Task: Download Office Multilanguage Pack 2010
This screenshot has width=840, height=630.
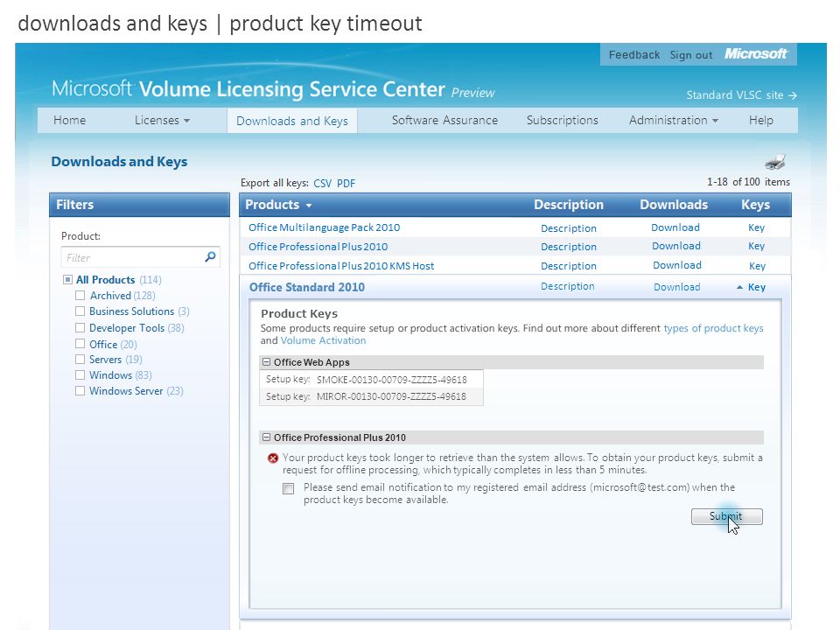Action: [675, 227]
